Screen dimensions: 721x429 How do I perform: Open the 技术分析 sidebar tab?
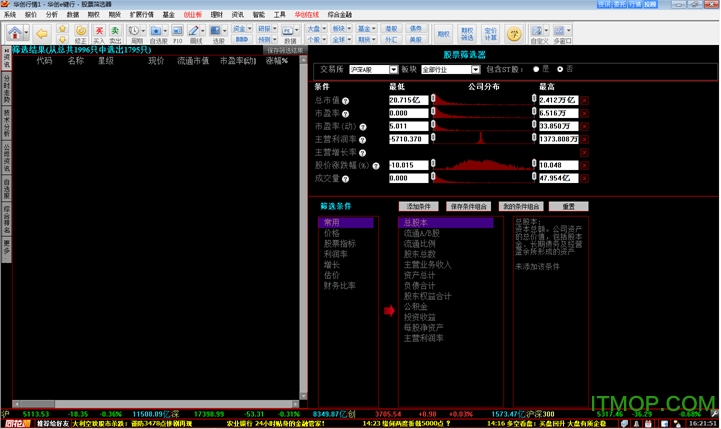point(6,123)
